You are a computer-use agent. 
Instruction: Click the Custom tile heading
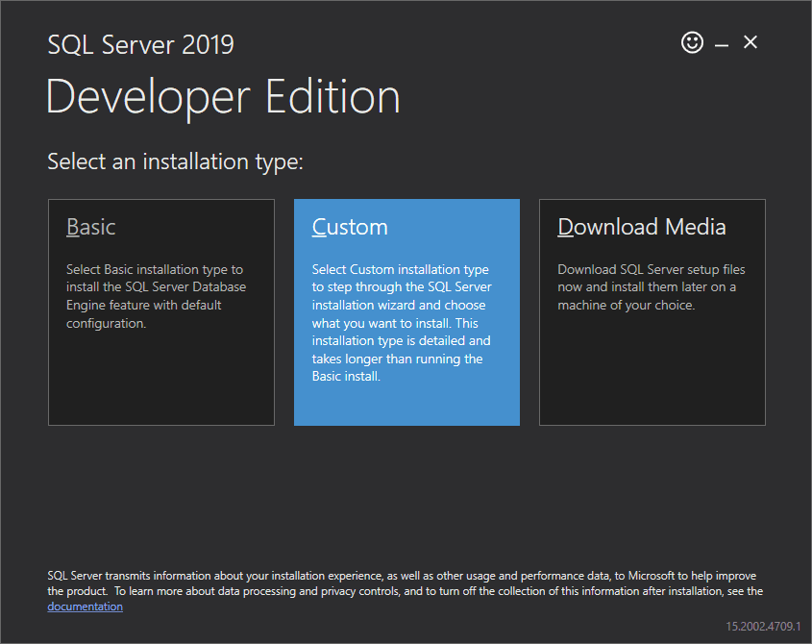click(349, 227)
